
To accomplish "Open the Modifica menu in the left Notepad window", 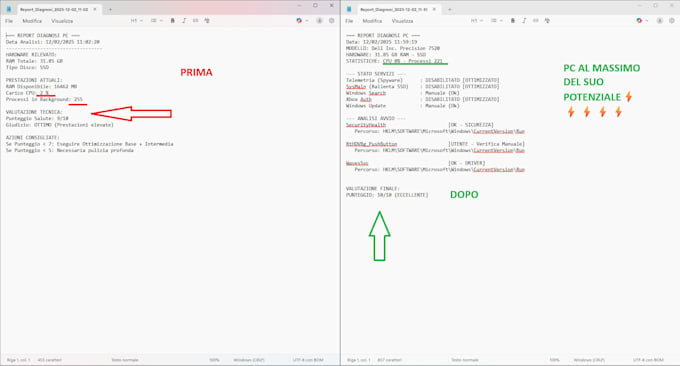I will tap(32, 21).
